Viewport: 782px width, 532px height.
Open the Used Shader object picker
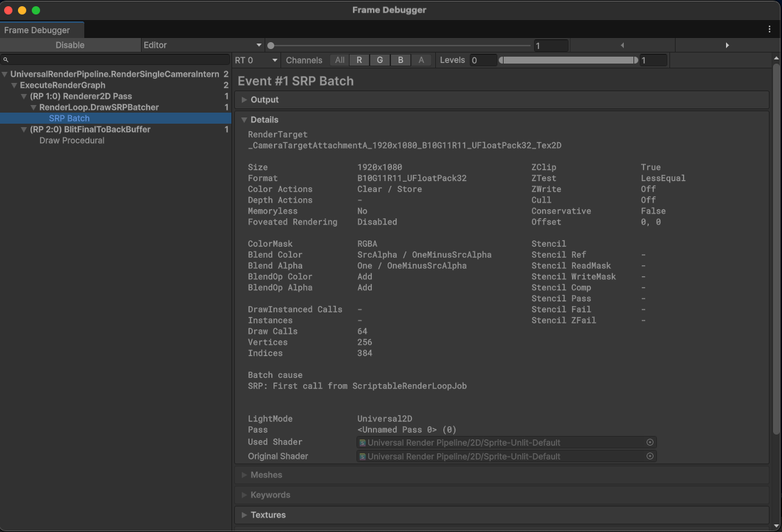click(648, 442)
